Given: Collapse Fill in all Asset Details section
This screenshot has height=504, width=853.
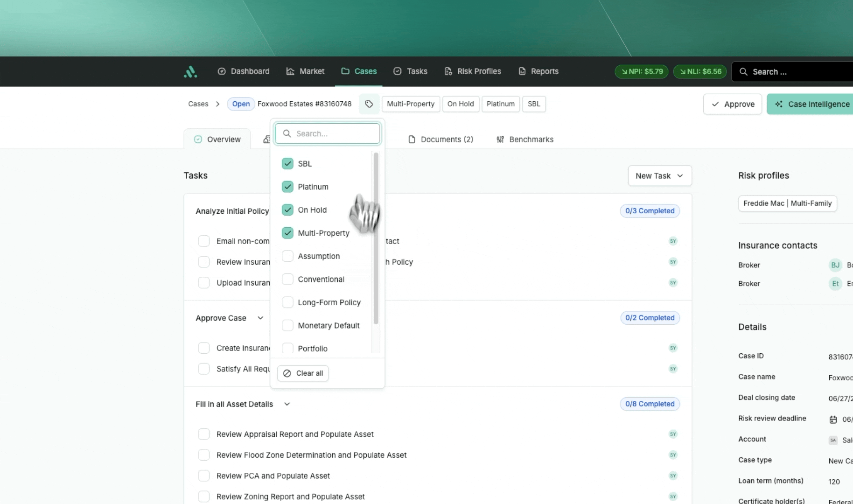Looking at the screenshot, I should click(x=287, y=404).
